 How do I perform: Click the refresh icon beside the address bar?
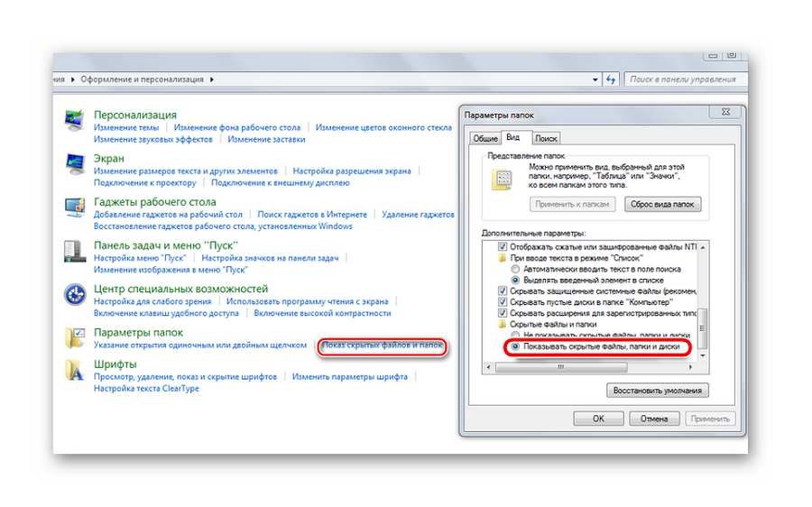coord(611,79)
